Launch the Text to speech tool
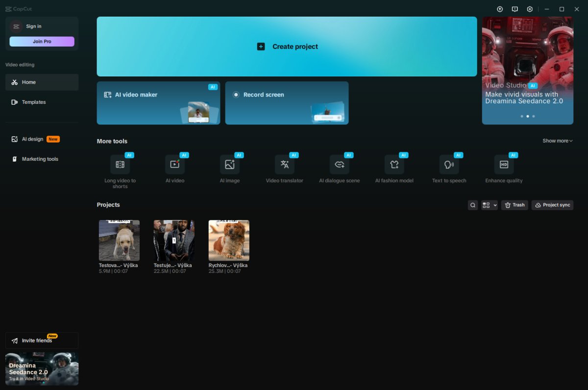The image size is (588, 390). click(x=449, y=165)
